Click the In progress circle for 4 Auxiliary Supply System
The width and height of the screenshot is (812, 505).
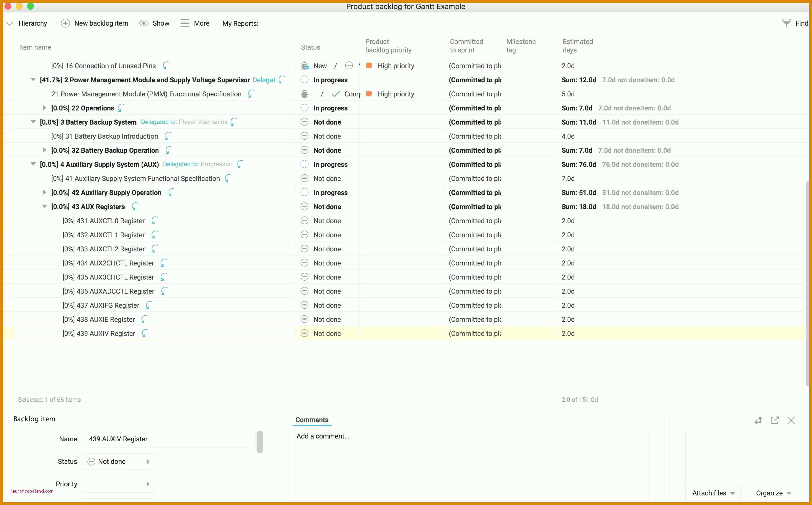click(304, 164)
